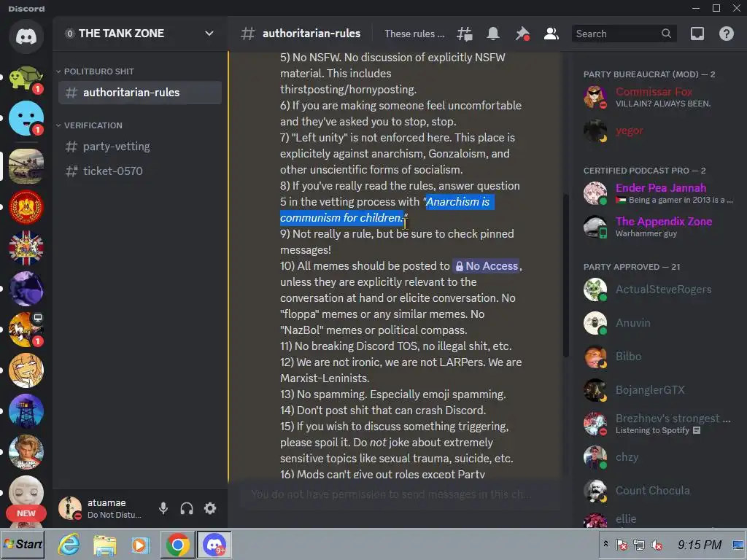
Task: Show pinned messages pin icon
Action: coord(522,34)
